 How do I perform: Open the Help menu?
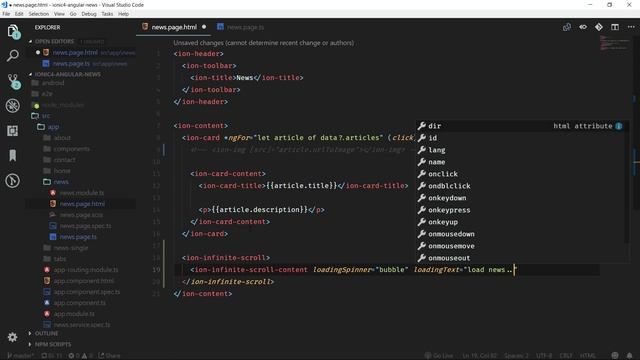pos(123,14)
